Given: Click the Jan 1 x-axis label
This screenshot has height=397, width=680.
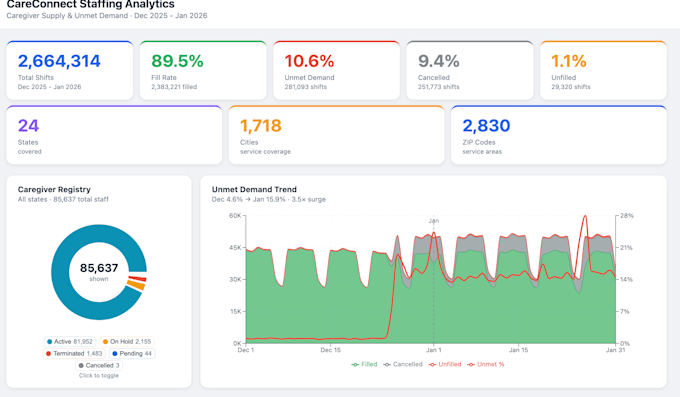Looking at the screenshot, I should point(434,350).
